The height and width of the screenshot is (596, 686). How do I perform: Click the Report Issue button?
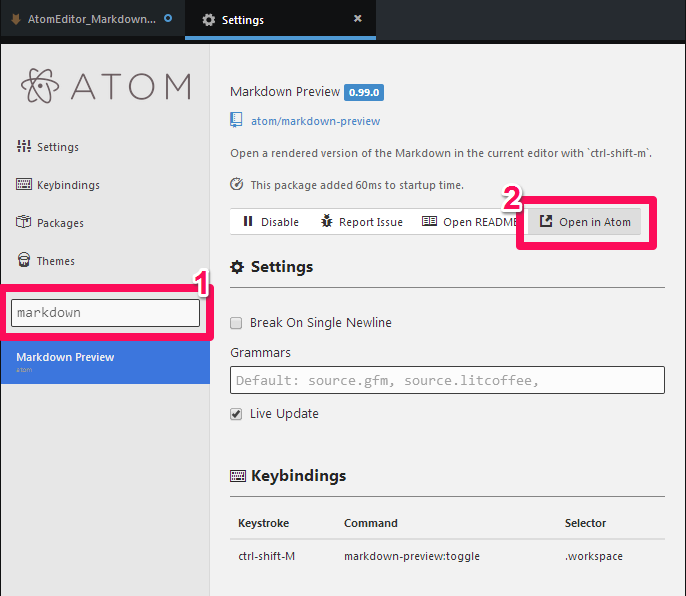pos(361,222)
